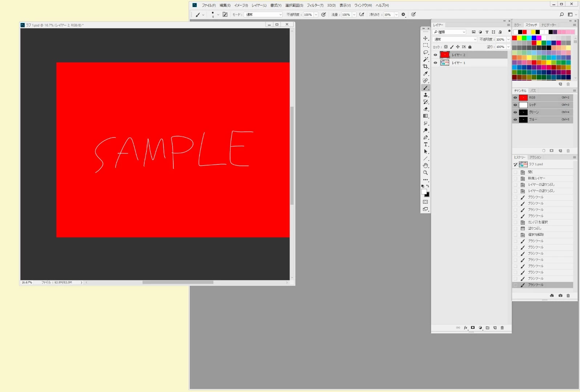Toggle グリーン channel visibility eye
Viewport: 580px width, 392px height.
(515, 112)
